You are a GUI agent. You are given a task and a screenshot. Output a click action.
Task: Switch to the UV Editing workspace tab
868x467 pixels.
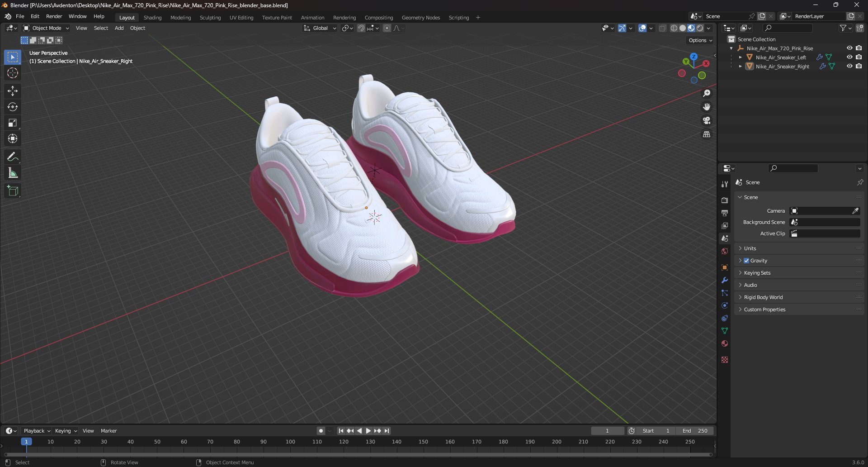(241, 18)
